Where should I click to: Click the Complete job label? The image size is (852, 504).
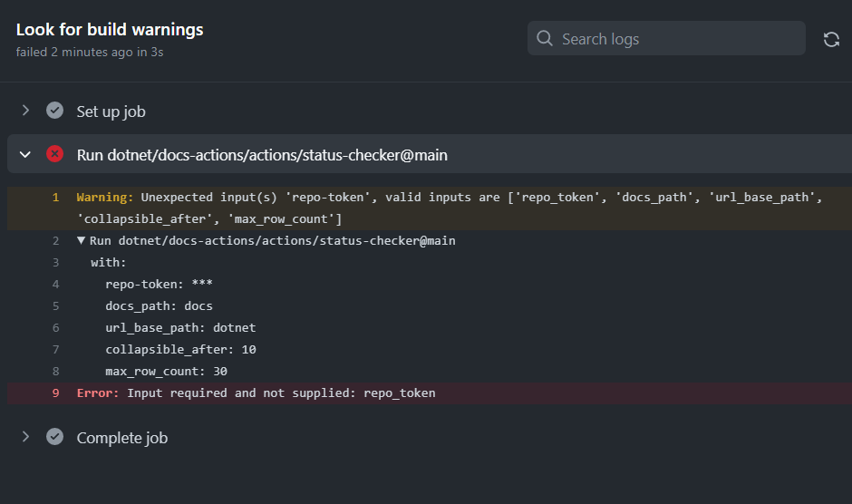tap(122, 438)
